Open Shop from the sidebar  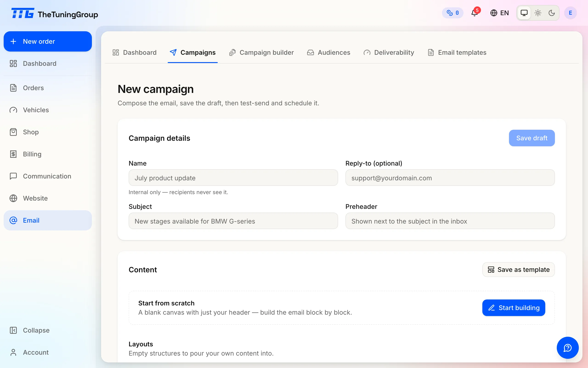coord(48,132)
